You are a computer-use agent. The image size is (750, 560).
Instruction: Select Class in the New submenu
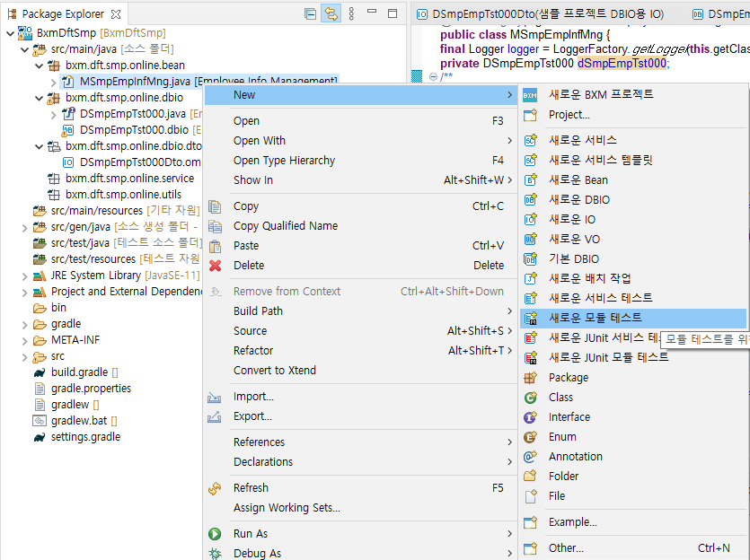(560, 397)
